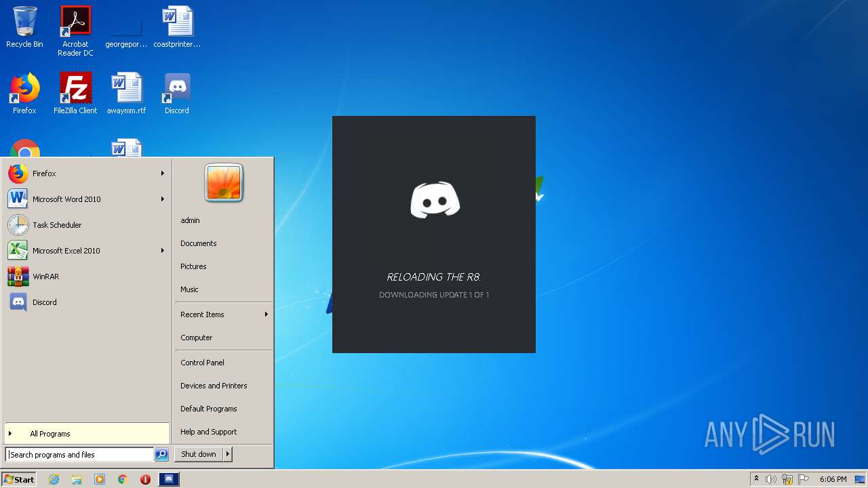Click the 6:06 PM clock
This screenshot has height=488, width=868.
tap(833, 479)
